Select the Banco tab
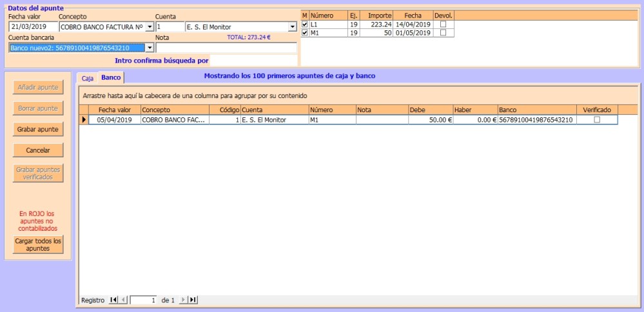This screenshot has width=644, height=312. (x=111, y=77)
